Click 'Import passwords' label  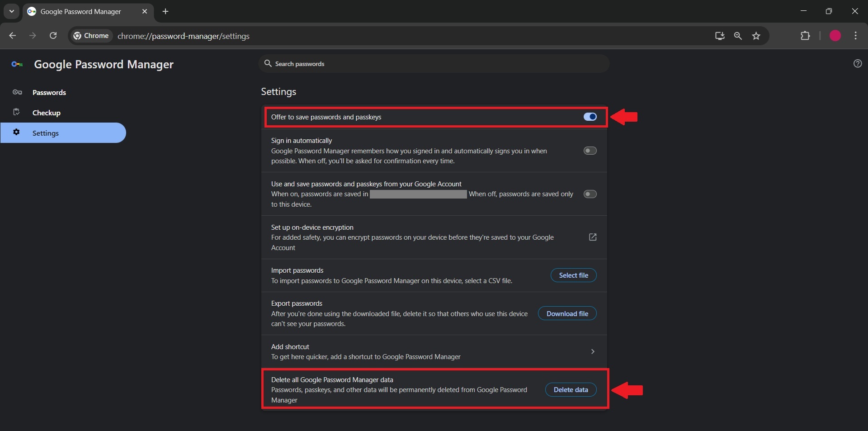coord(297,270)
